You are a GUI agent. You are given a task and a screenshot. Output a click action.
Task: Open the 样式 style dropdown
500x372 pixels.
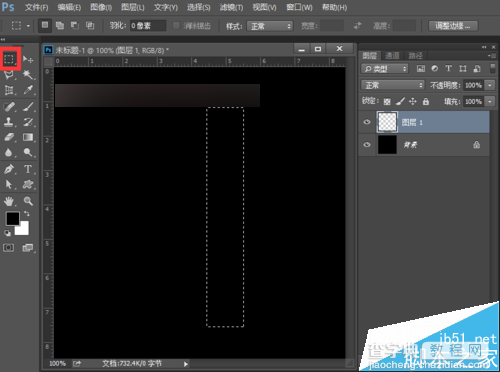[x=270, y=26]
